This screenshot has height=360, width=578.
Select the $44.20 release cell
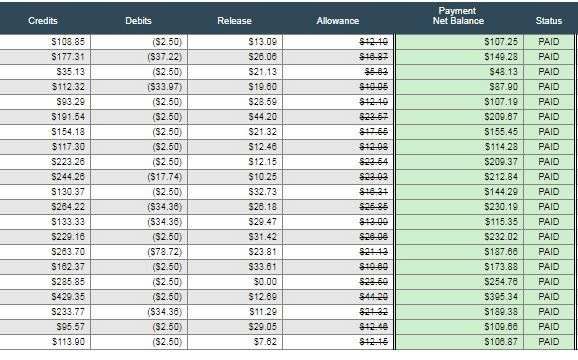[235, 117]
